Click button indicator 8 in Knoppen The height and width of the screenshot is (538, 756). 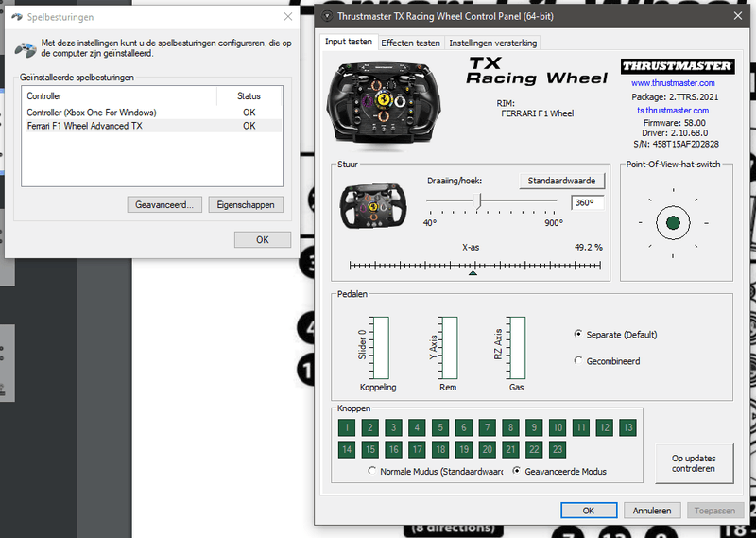[x=510, y=427]
